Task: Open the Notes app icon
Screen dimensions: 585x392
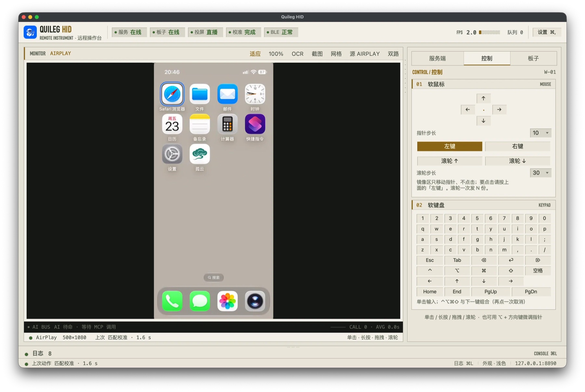Action: [x=200, y=124]
